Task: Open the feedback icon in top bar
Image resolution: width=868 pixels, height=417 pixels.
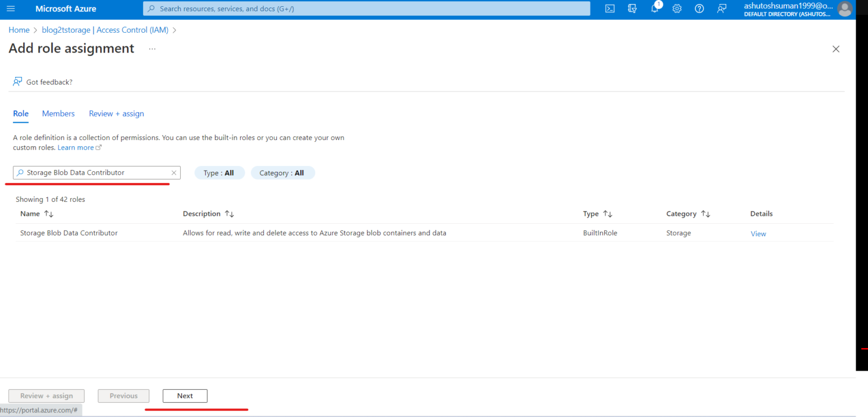Action: (721, 8)
